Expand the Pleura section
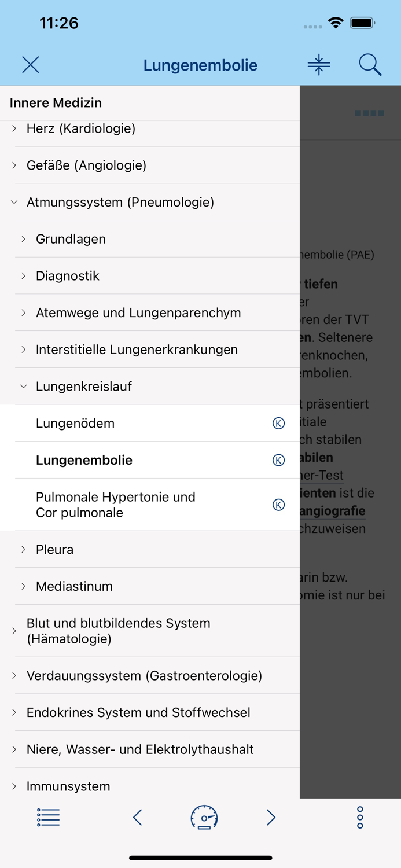This screenshot has width=401, height=868. pyautogui.click(x=55, y=549)
